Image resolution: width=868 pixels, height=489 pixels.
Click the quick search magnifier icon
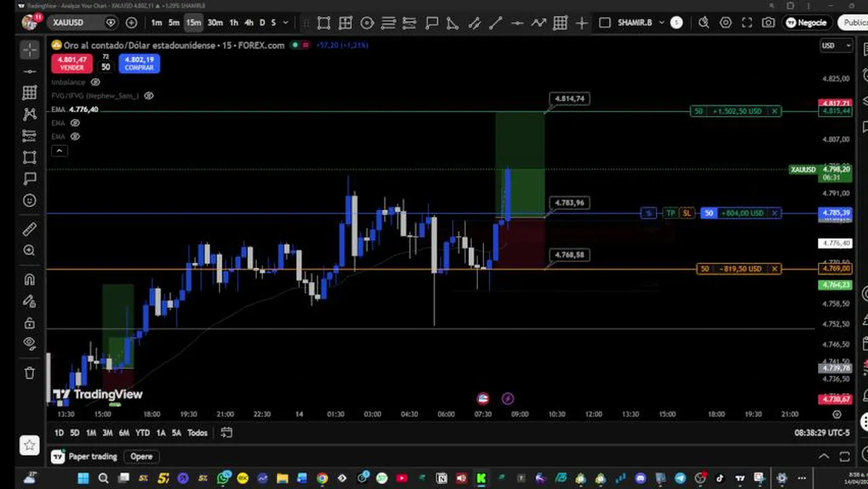click(704, 22)
